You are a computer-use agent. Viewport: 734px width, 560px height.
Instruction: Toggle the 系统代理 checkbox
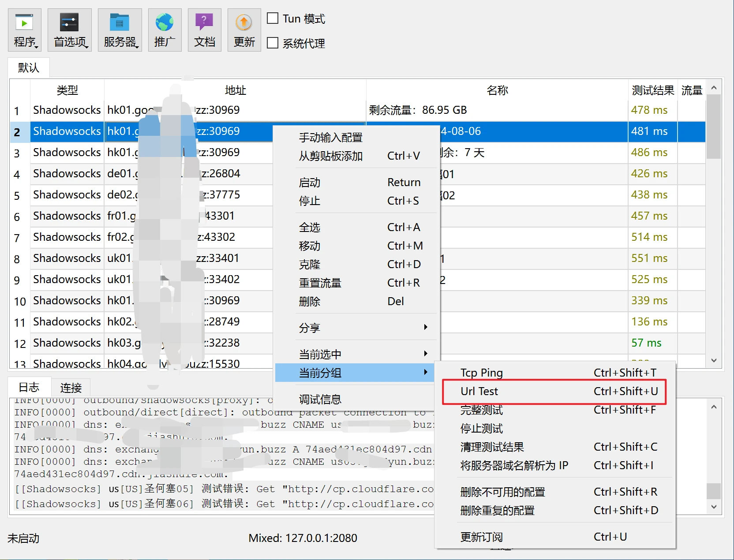[x=273, y=43]
